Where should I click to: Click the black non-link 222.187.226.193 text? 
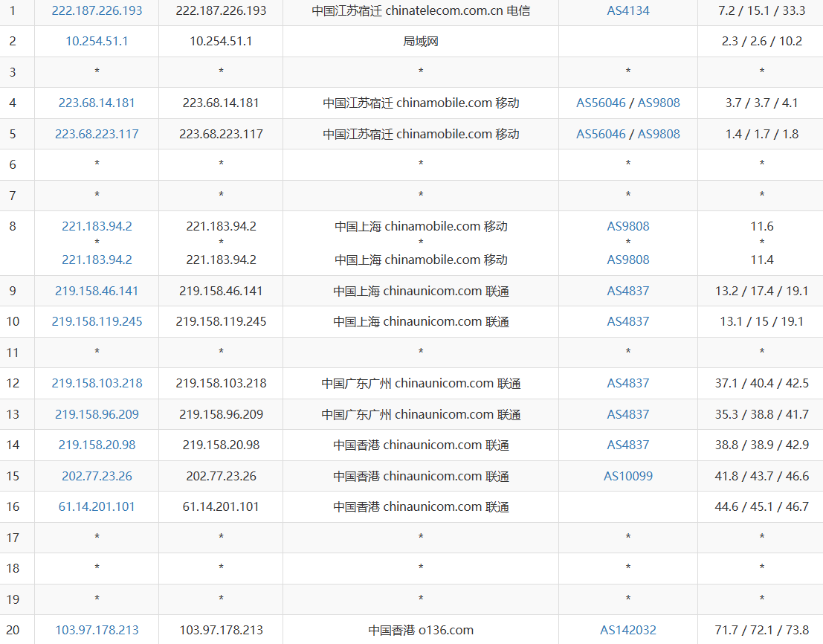click(221, 10)
